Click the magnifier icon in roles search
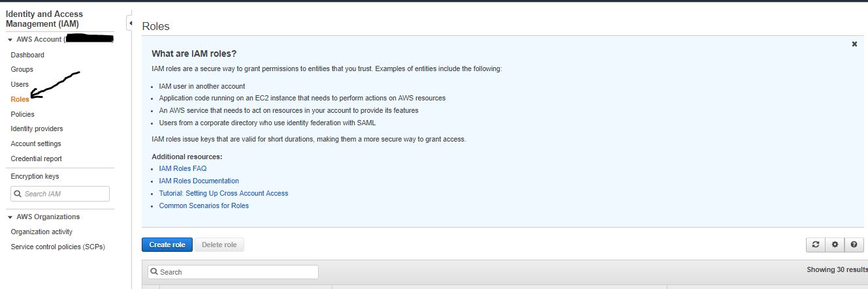The width and height of the screenshot is (868, 289). point(154,272)
